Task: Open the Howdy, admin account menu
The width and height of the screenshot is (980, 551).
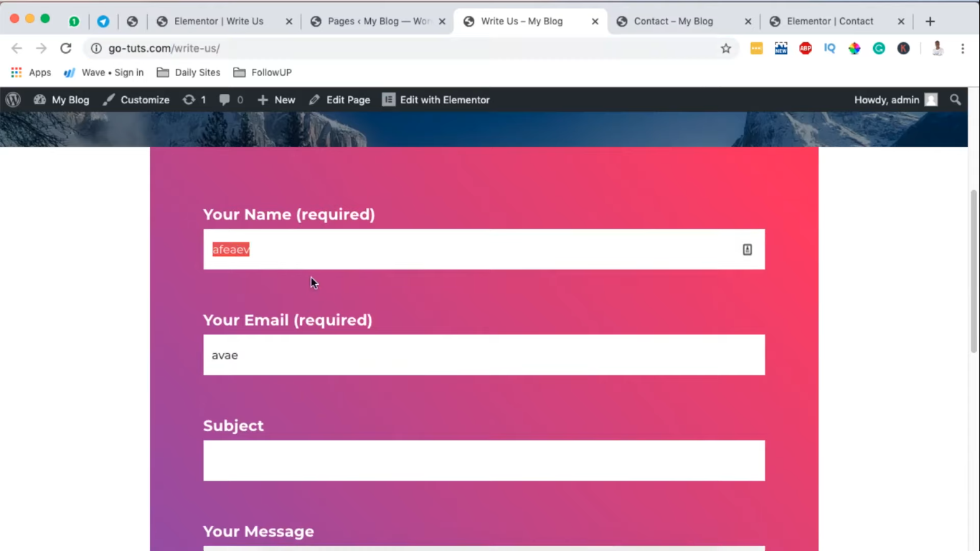Action: tap(896, 100)
